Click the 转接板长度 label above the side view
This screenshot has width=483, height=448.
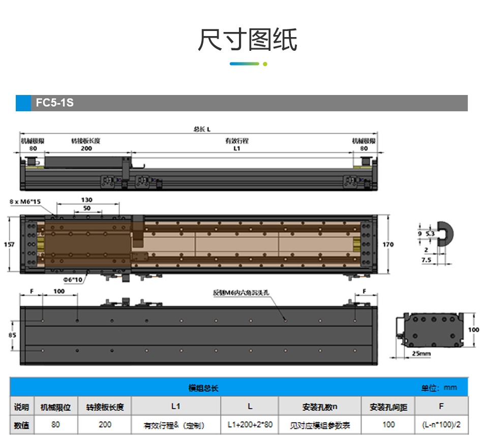(85, 141)
